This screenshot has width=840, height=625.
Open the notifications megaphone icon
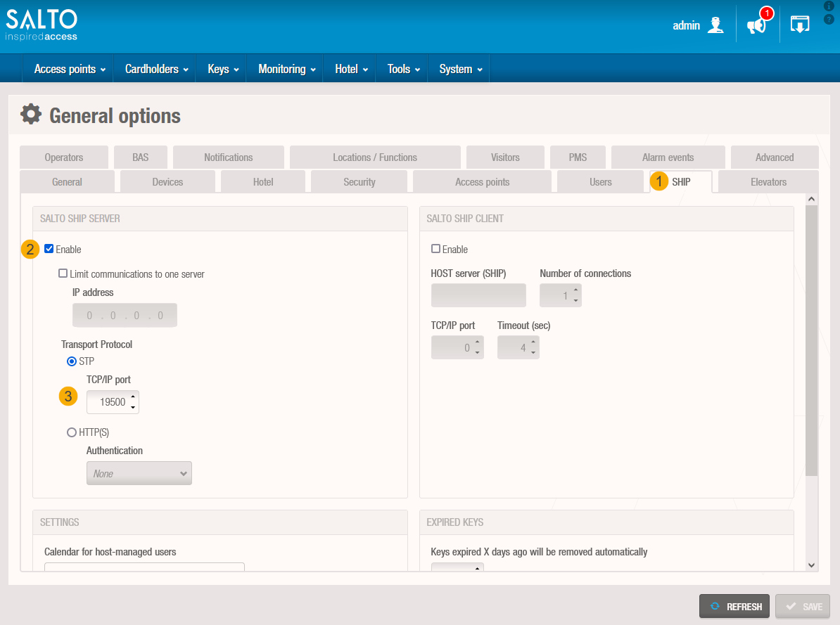click(756, 25)
